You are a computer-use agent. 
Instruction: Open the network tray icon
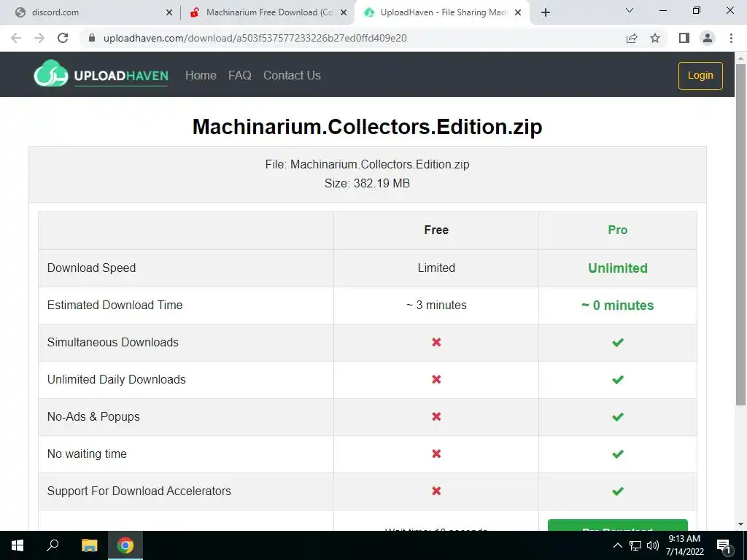[x=635, y=545]
